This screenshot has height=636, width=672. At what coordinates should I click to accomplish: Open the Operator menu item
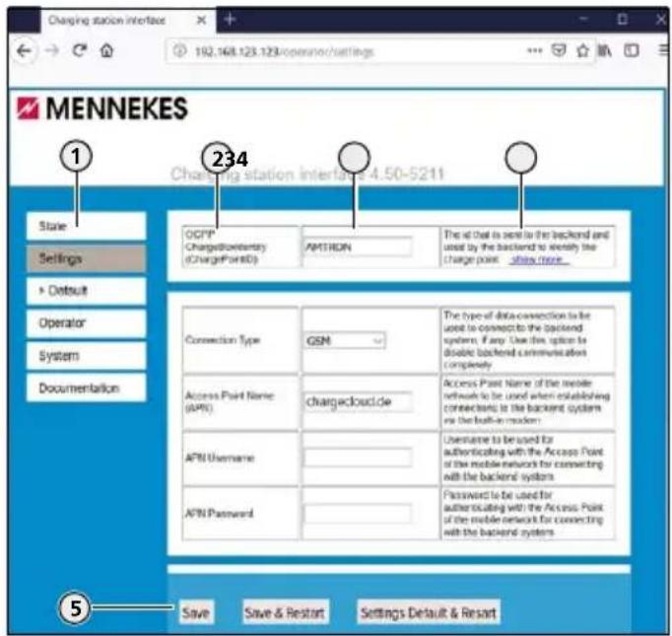click(x=86, y=323)
